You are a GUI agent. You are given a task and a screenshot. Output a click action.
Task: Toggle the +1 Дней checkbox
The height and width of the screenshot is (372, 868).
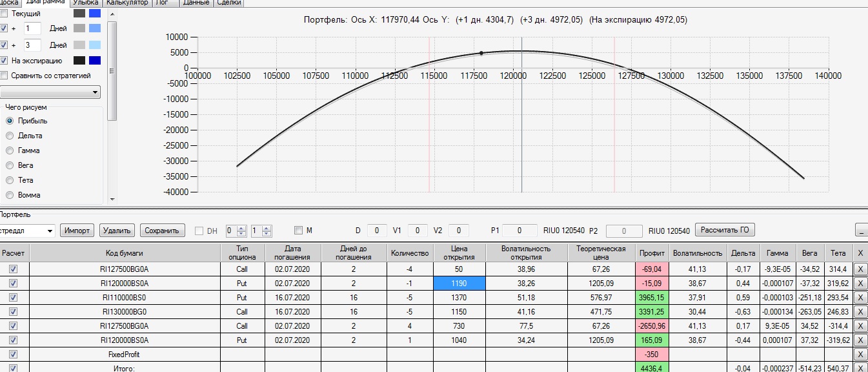(x=5, y=28)
